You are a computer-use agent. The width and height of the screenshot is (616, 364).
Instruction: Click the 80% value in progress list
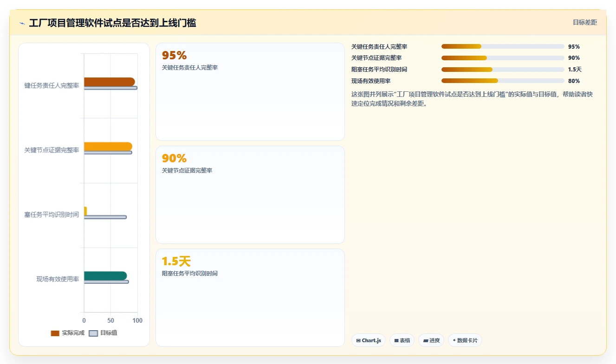pos(574,81)
